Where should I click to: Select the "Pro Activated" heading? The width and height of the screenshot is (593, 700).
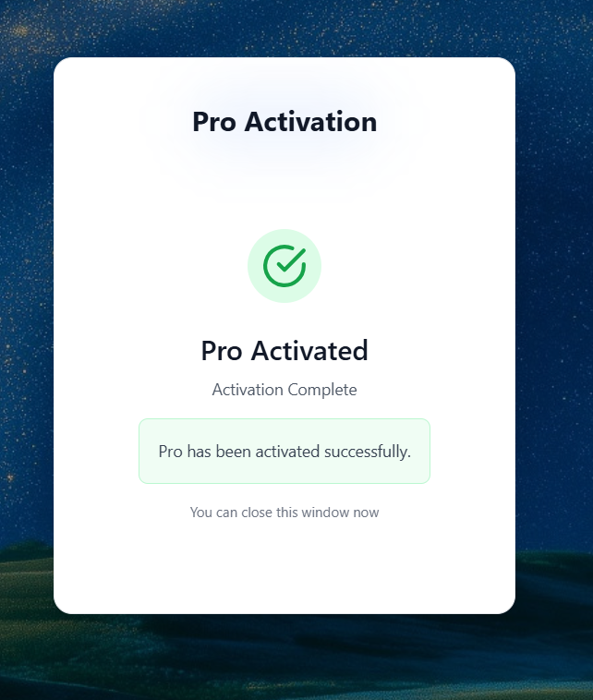click(284, 350)
